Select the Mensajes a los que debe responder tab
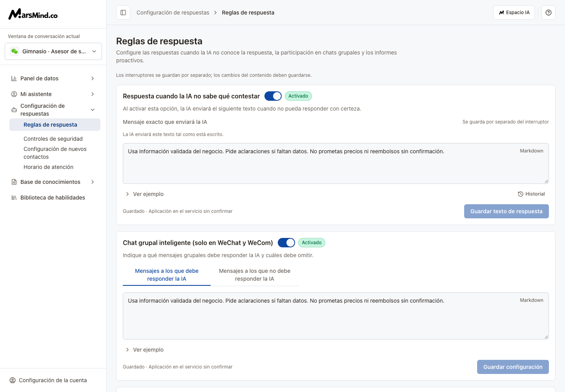Image resolution: width=565 pixels, height=392 pixels. [167, 275]
